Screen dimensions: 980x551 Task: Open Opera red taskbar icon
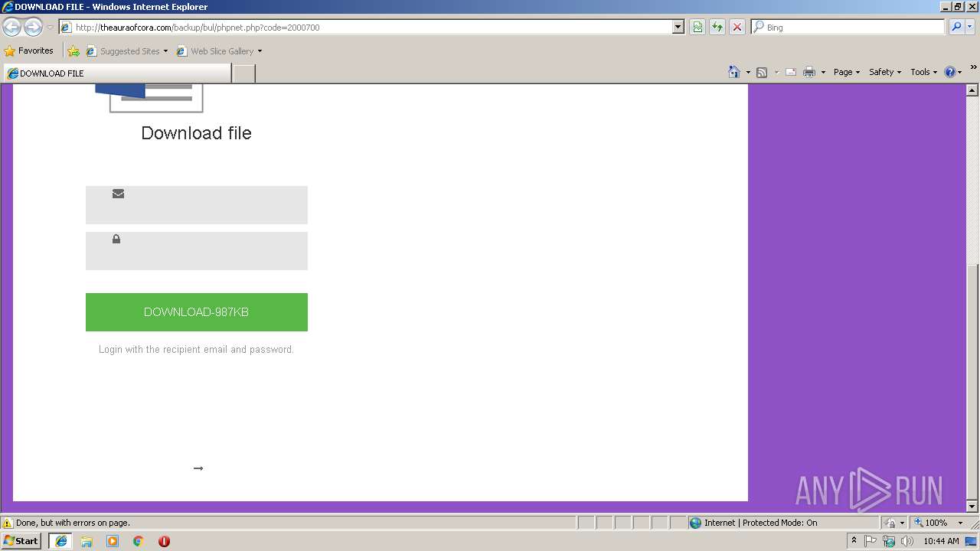pyautogui.click(x=164, y=541)
